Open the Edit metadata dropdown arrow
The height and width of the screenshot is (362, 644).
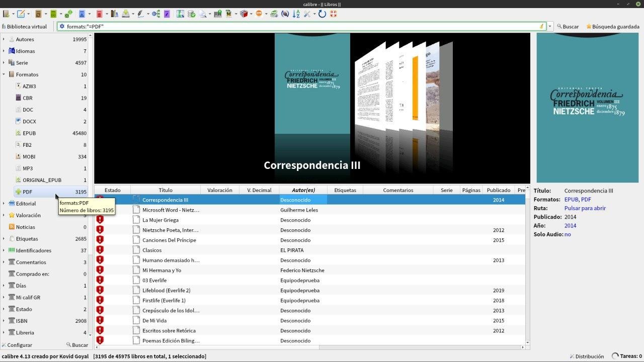click(28, 14)
